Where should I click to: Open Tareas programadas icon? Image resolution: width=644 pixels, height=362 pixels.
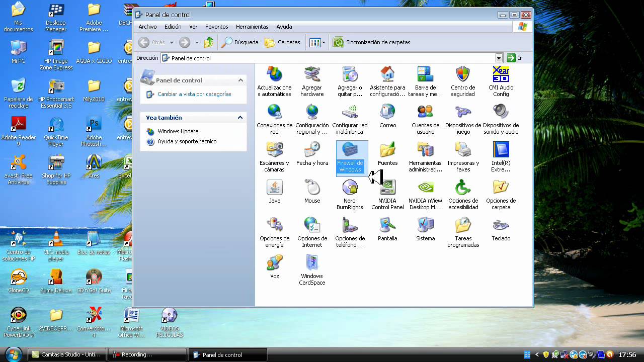tap(463, 232)
